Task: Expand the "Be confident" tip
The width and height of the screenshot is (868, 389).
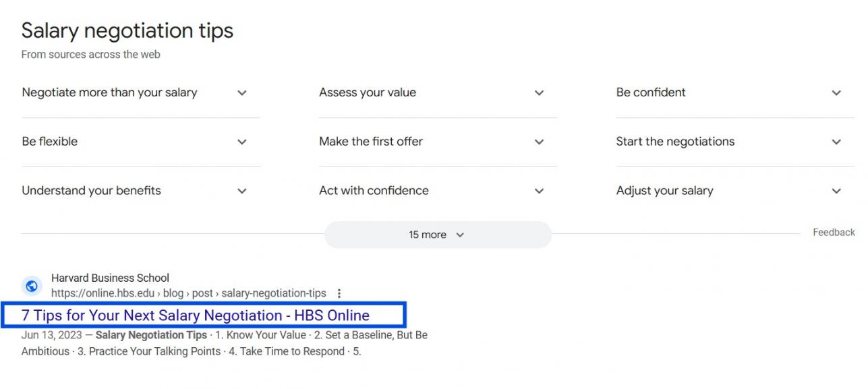Action: coord(651,93)
